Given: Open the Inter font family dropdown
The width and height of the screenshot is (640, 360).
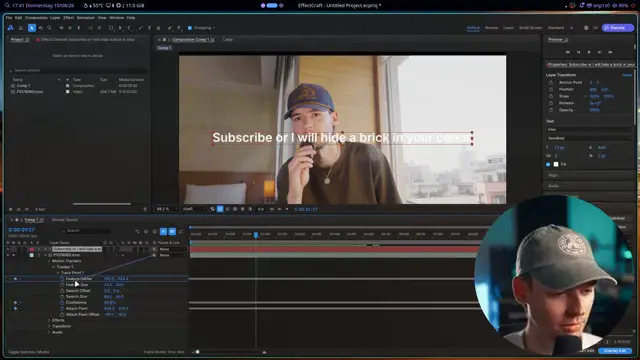Looking at the screenshot, I should coord(589,129).
